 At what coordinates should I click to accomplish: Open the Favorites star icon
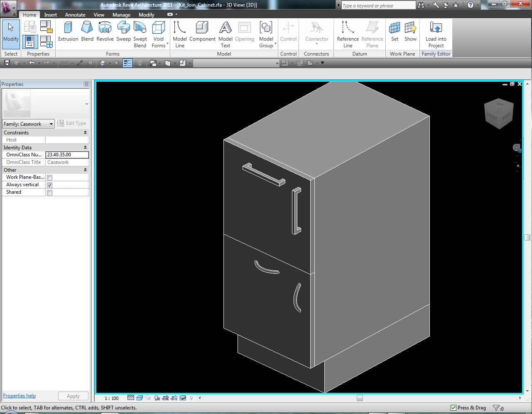coord(456,5)
